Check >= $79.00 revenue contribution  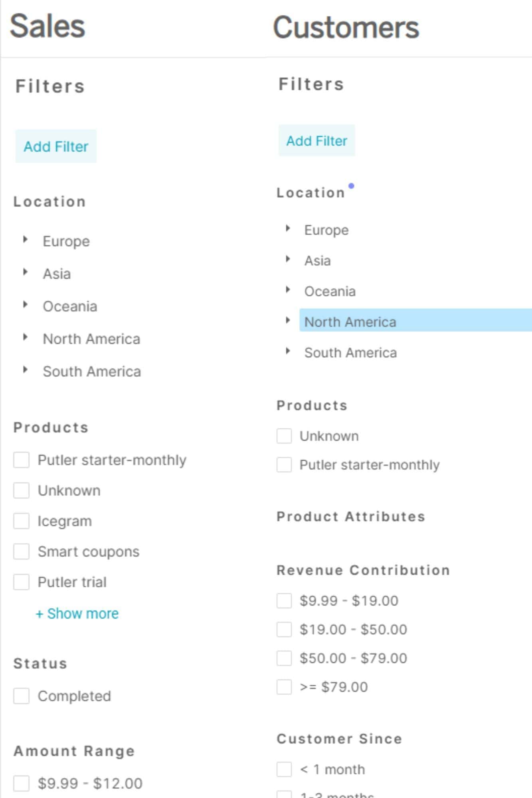coord(284,687)
